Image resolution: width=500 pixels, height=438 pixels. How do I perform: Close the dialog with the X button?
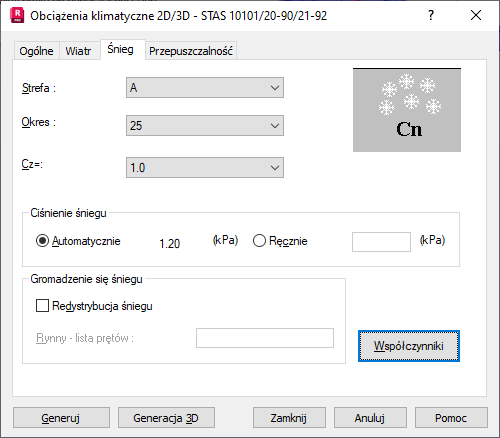click(476, 15)
